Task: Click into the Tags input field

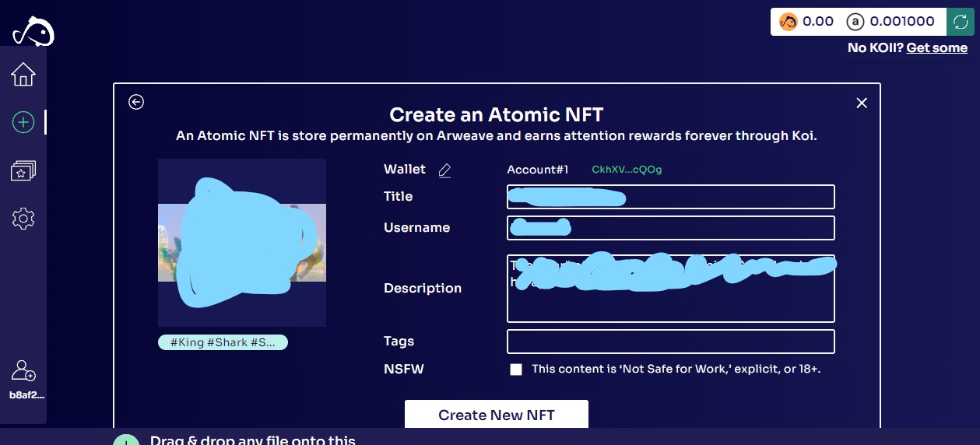Action: pyautogui.click(x=671, y=342)
